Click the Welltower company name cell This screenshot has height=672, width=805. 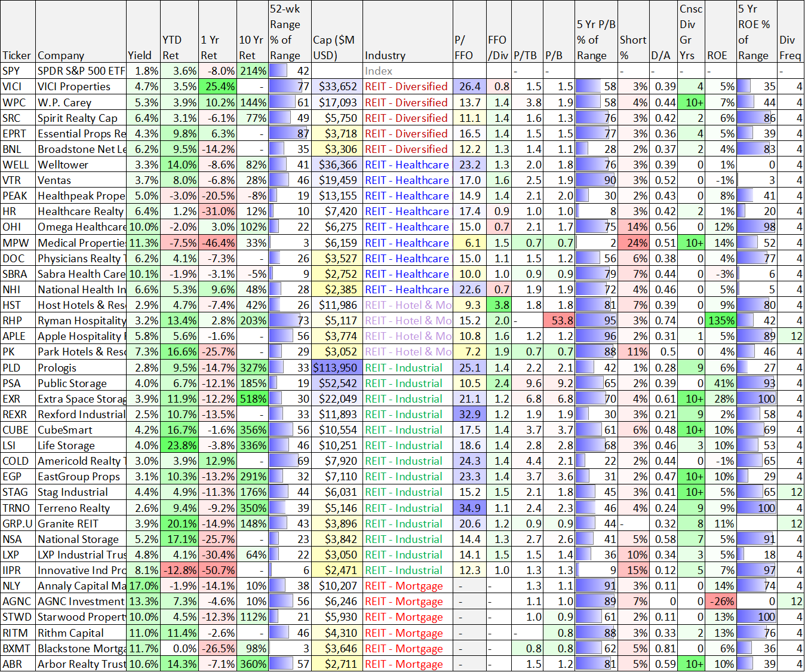tap(81, 164)
